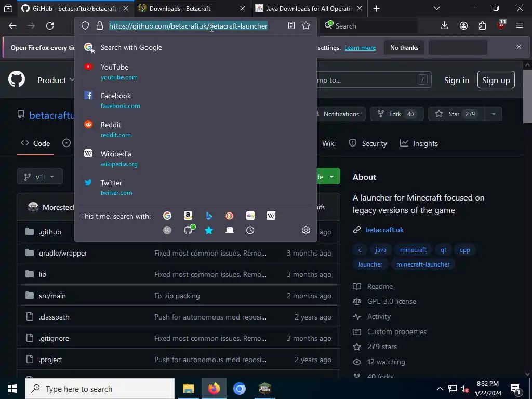Image resolution: width=532 pixels, height=399 pixels.
Task: Click GitHub Sign up button
Action: (x=496, y=80)
